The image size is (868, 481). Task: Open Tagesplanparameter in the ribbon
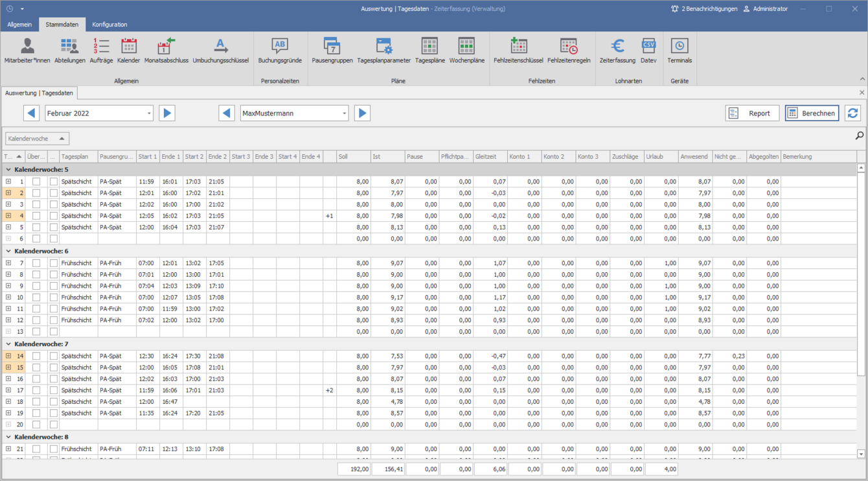(x=384, y=51)
